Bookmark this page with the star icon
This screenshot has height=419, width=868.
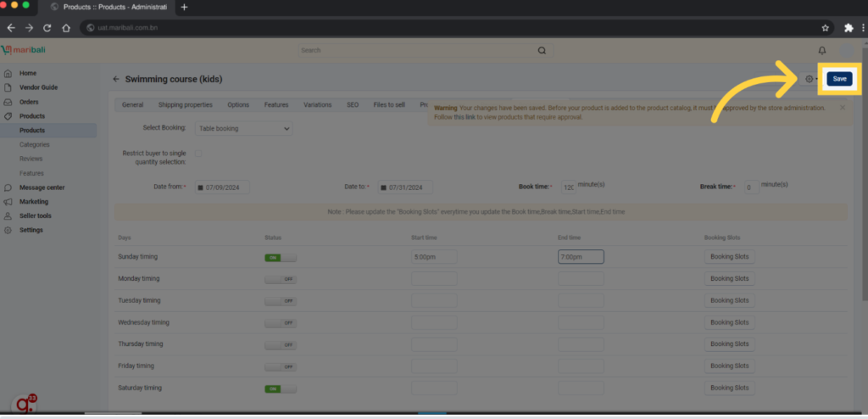(825, 27)
